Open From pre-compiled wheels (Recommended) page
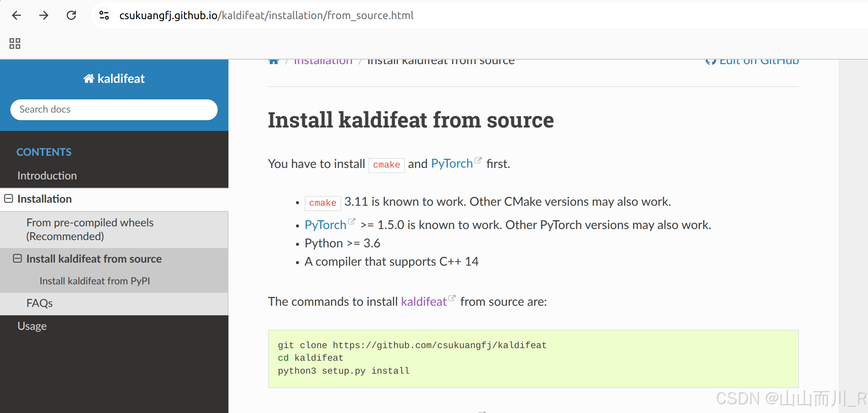 pos(90,229)
